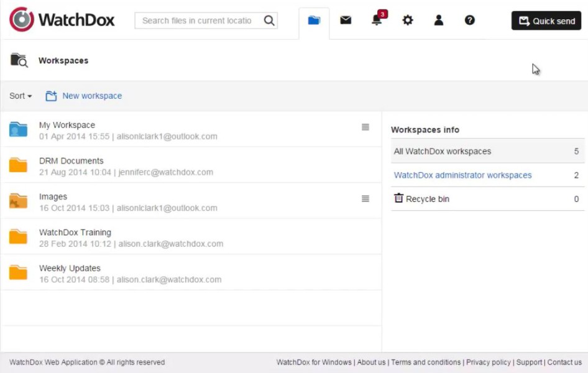Click the 16 Oct 2014 08:58 date line
588x373 pixels.
[x=74, y=280]
